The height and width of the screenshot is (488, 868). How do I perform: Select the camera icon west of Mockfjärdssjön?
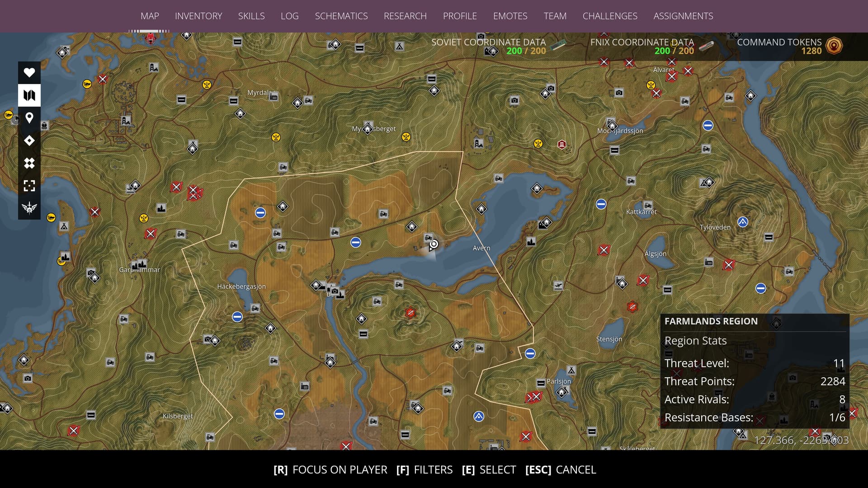[514, 100]
